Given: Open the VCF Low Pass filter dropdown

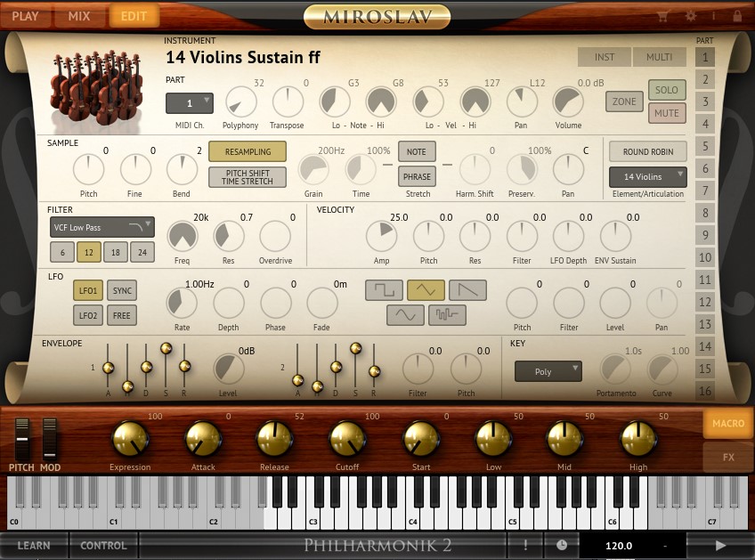Looking at the screenshot, I should (x=102, y=227).
